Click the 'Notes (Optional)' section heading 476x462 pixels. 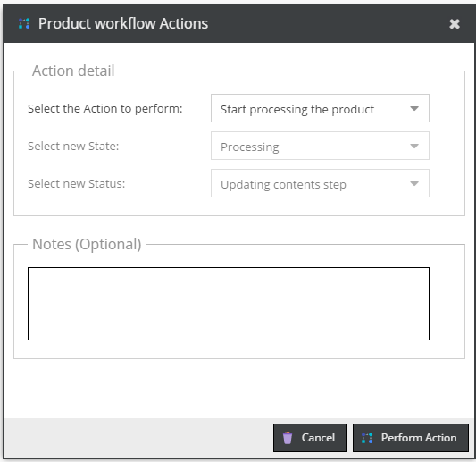87,244
